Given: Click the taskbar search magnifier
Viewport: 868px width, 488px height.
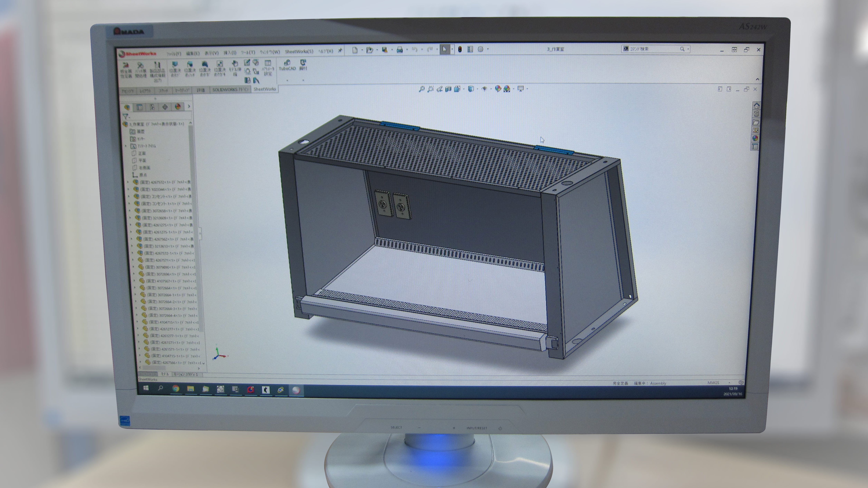Looking at the screenshot, I should point(160,388).
